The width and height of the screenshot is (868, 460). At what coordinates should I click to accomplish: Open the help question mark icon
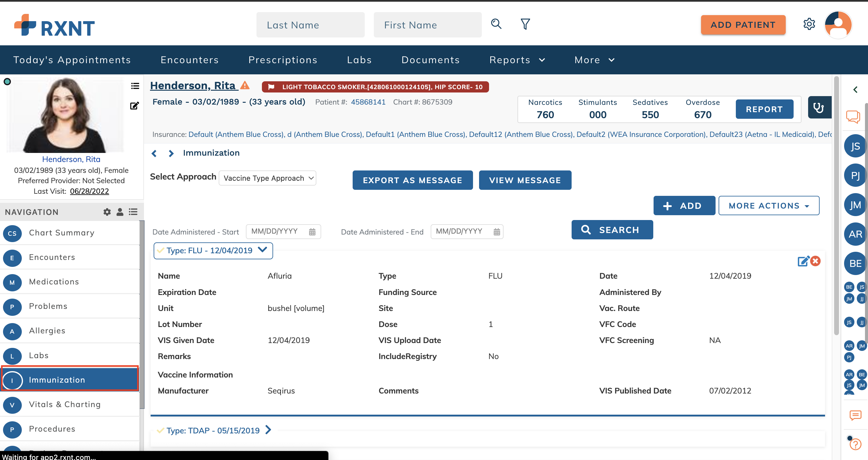[855, 444]
